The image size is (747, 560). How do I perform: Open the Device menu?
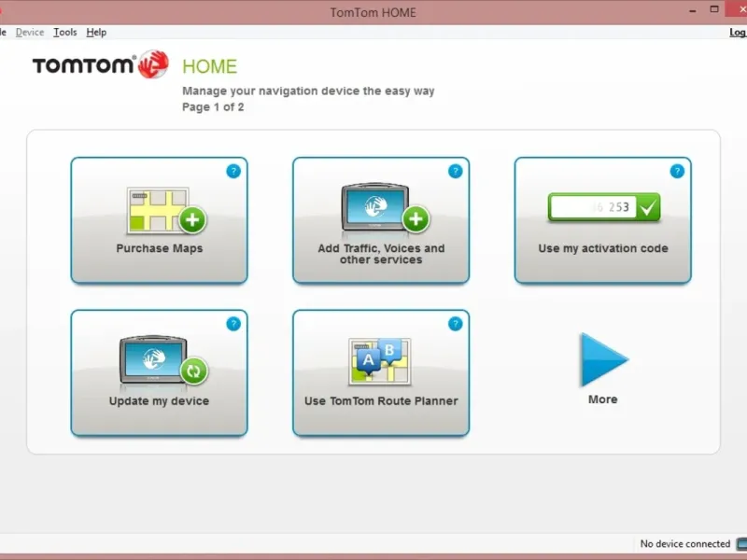coord(30,32)
